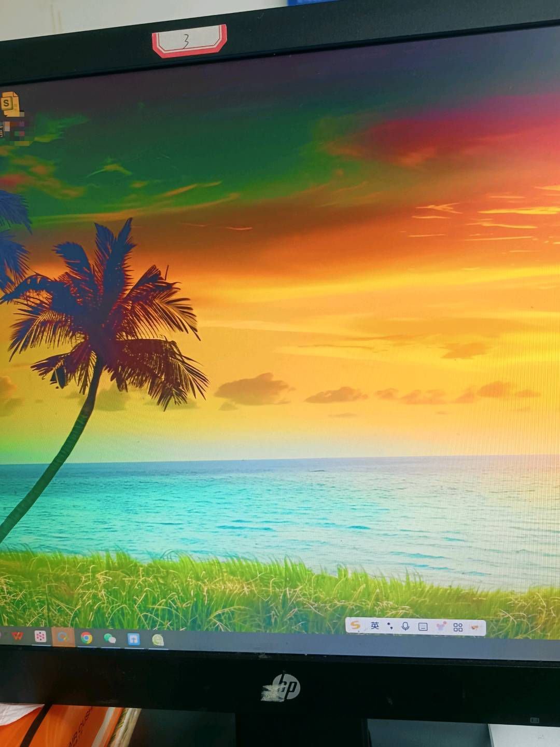Enable voice input with the microphone icon
560x747 pixels.
point(405,627)
